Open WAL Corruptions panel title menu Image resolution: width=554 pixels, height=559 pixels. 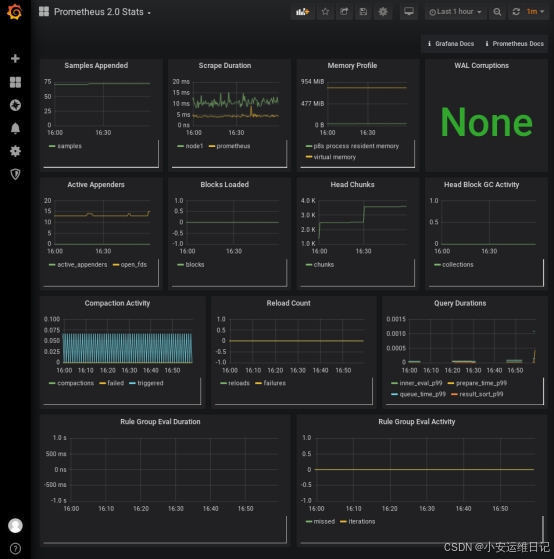pos(481,66)
